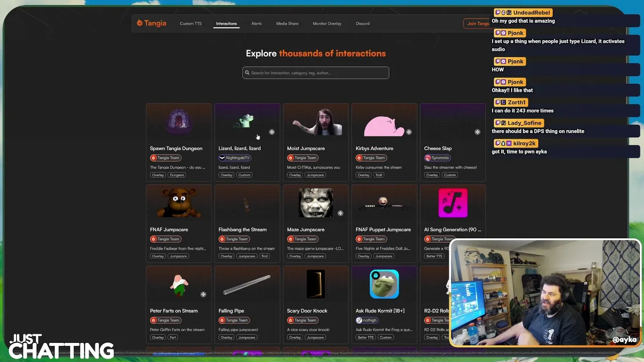
Task: Click the badge icon beside Lady_Sofine
Action: click(503, 123)
